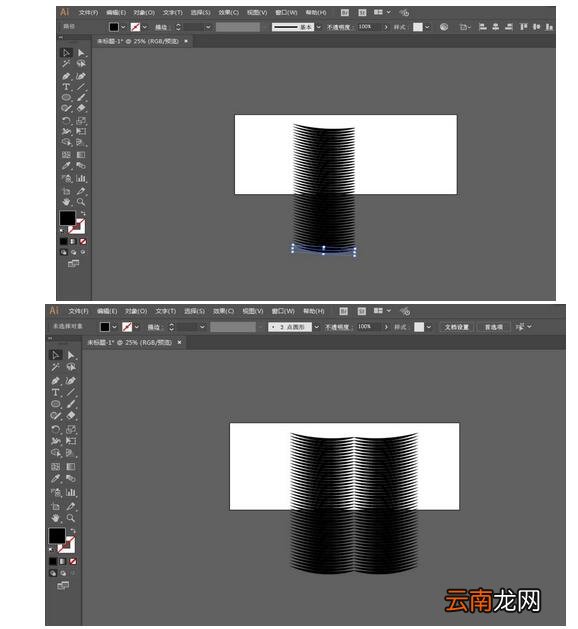The width and height of the screenshot is (578, 629).
Task: Open Object menu in upper window
Action: pos(144,12)
